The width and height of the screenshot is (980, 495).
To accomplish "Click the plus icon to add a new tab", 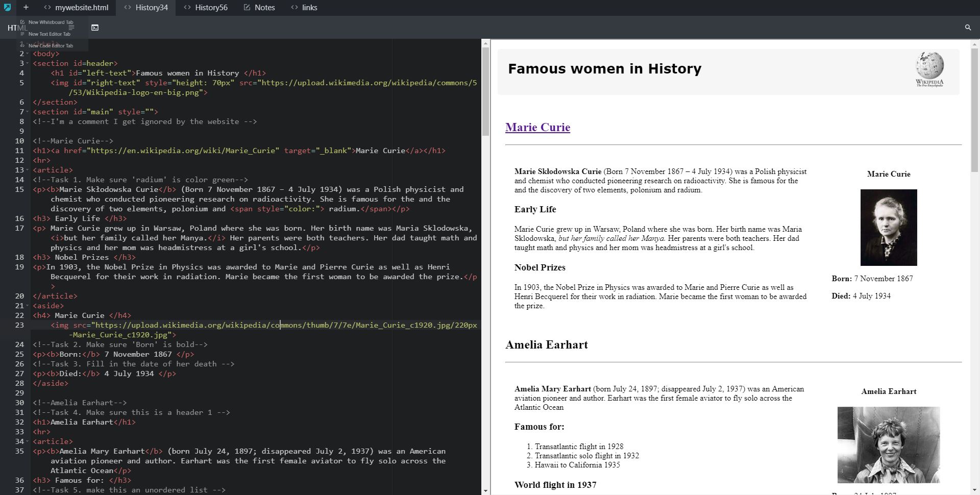I will tap(26, 8).
